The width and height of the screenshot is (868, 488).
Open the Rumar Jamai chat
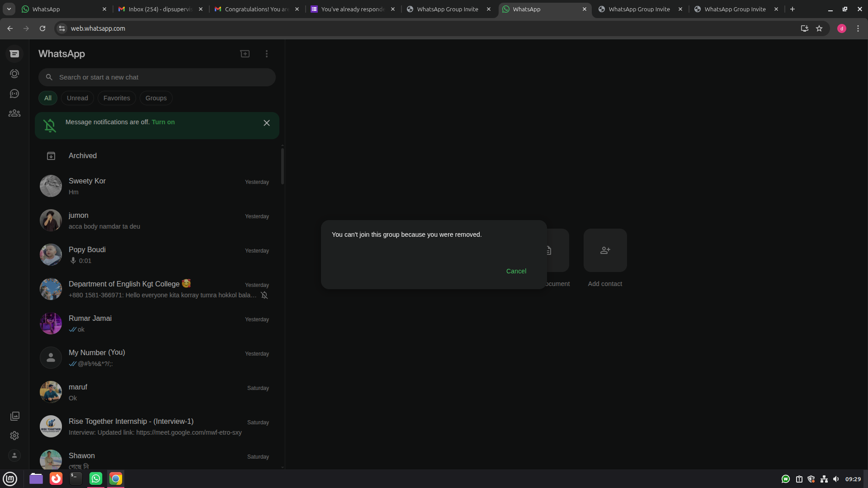click(x=157, y=324)
